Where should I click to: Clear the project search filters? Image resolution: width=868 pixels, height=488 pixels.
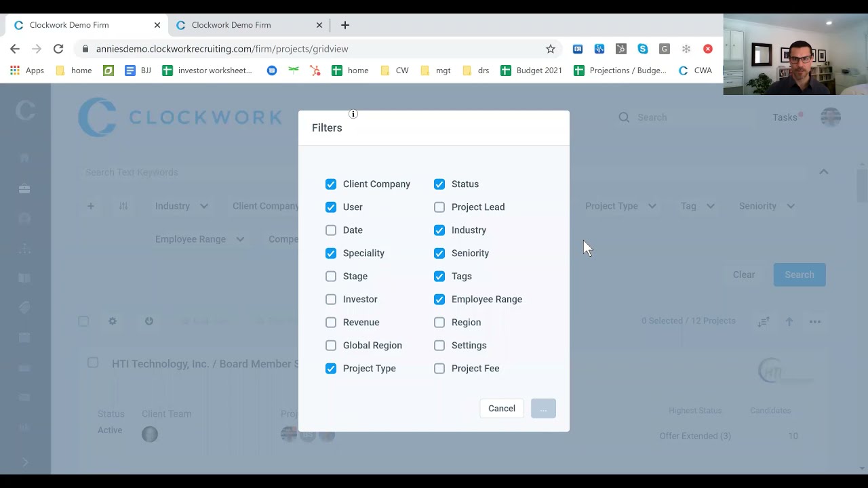(x=744, y=274)
